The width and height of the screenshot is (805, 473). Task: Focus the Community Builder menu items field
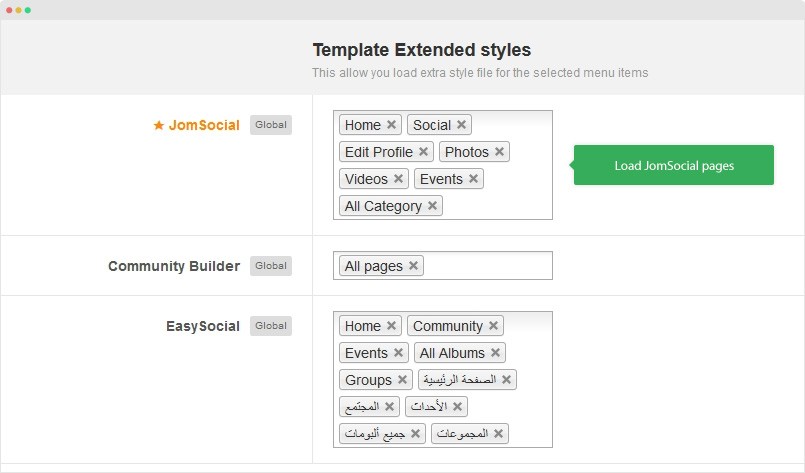pyautogui.click(x=487, y=266)
